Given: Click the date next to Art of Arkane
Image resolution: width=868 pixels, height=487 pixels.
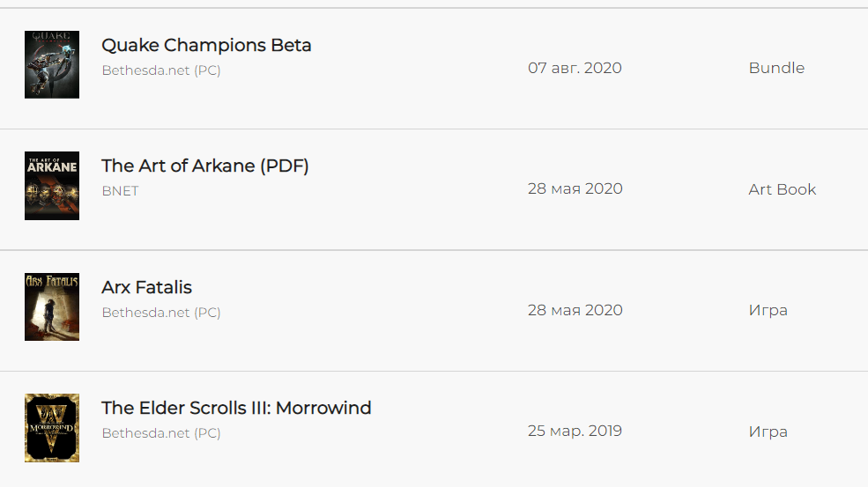Looking at the screenshot, I should point(575,188).
